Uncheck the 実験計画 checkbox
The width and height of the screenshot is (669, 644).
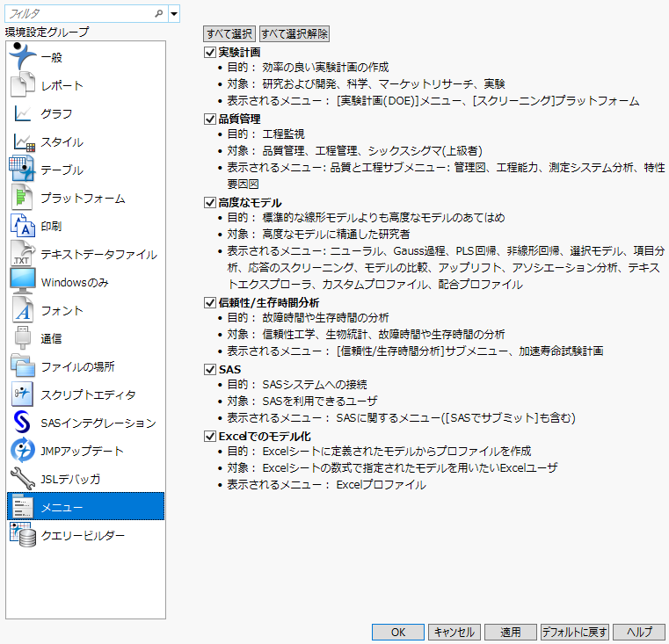tap(210, 52)
